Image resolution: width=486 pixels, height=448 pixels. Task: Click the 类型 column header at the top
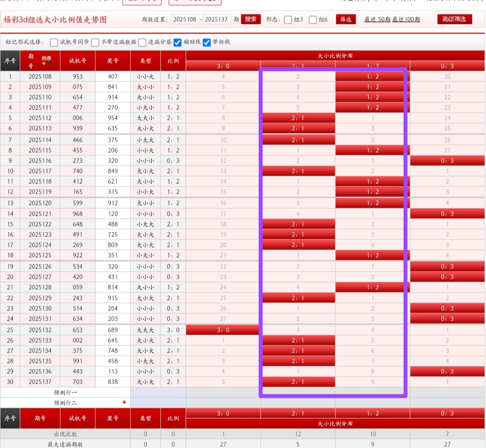[145, 61]
